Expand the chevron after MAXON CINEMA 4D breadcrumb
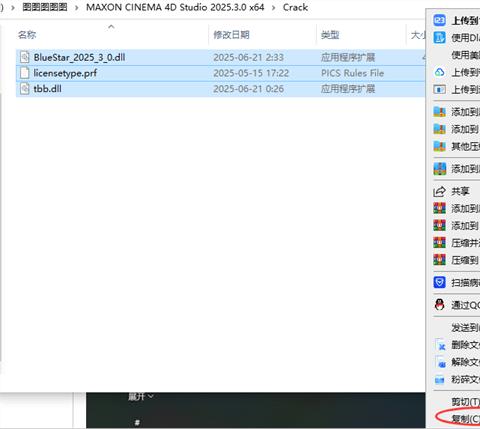The width and height of the screenshot is (480, 429). point(274,7)
